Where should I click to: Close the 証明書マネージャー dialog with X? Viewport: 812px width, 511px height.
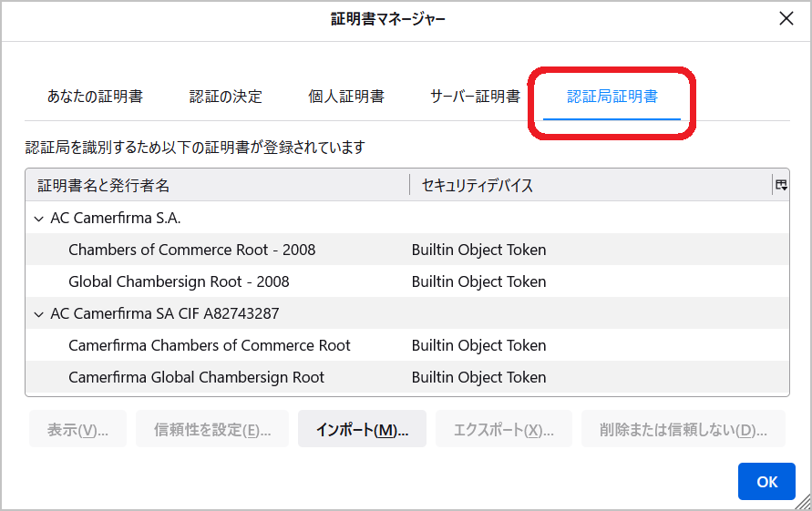tap(786, 19)
